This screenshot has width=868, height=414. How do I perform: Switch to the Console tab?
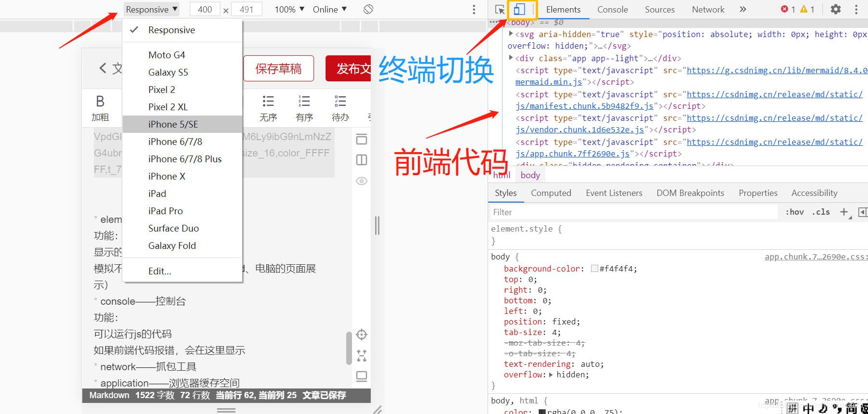click(612, 10)
